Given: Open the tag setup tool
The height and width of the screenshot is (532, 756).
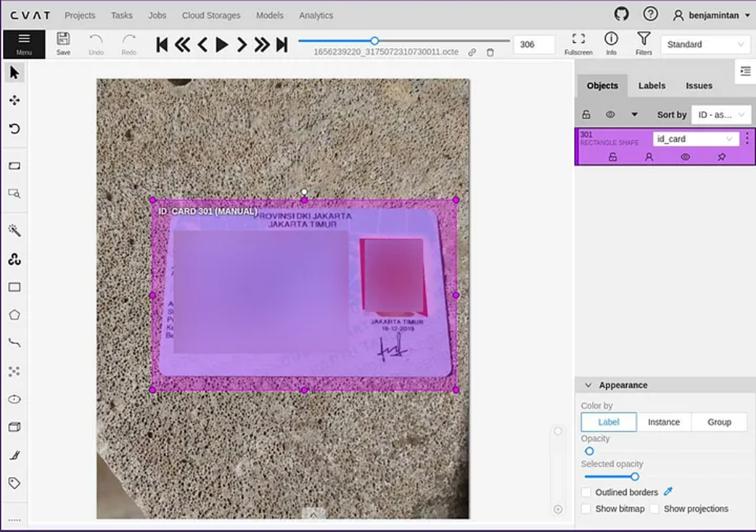Looking at the screenshot, I should (14, 483).
